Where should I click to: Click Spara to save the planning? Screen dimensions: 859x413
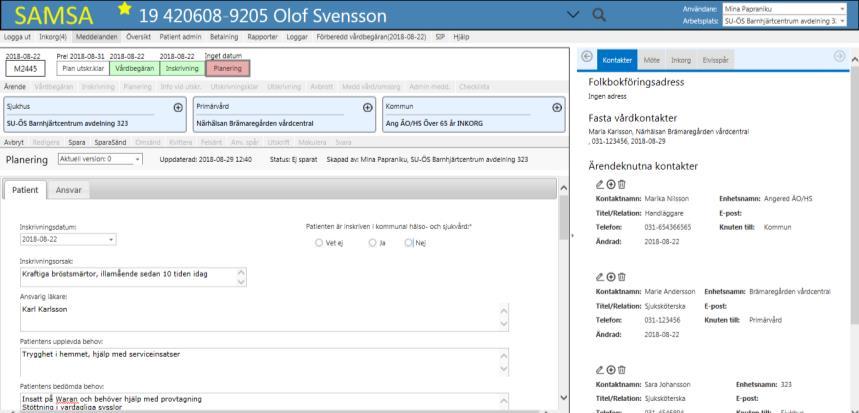click(x=77, y=142)
